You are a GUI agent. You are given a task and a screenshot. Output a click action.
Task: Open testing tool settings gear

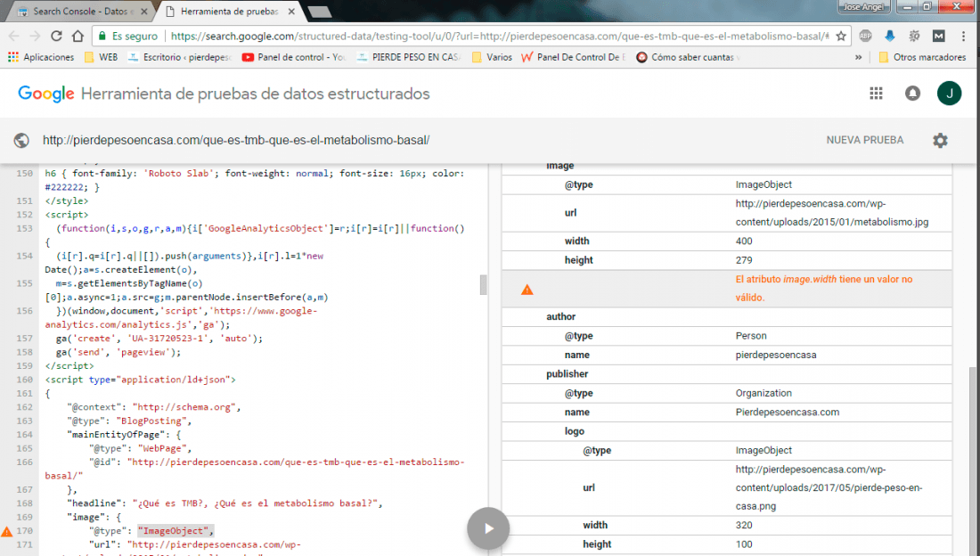[940, 140]
